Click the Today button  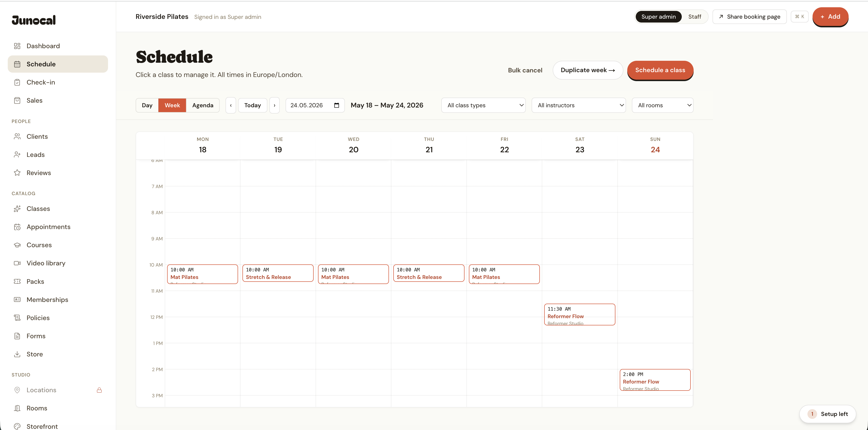(252, 105)
